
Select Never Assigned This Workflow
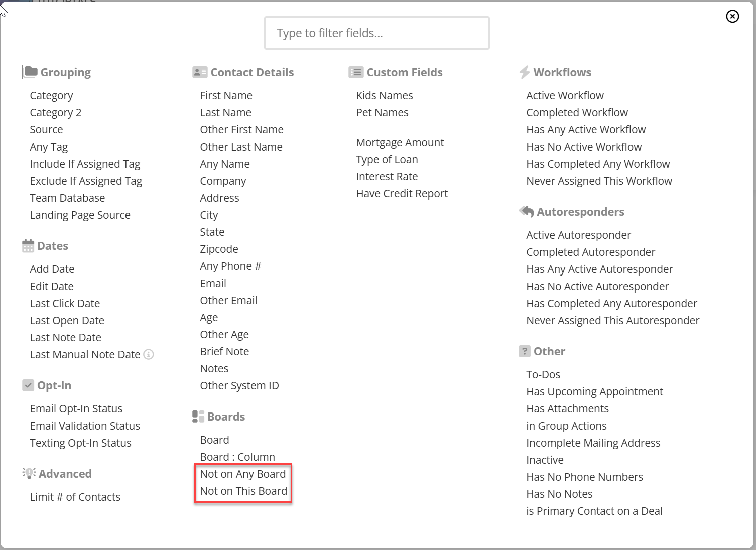(x=599, y=181)
